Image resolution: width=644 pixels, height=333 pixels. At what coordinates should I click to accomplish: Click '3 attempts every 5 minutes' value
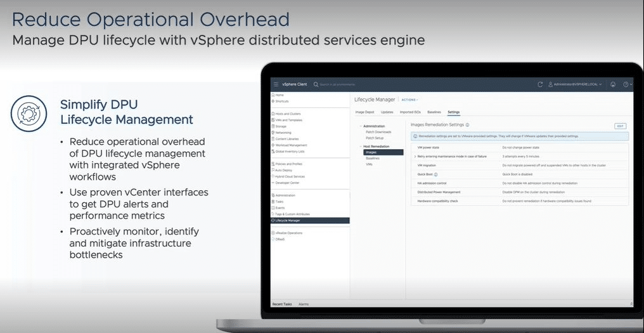click(521, 157)
